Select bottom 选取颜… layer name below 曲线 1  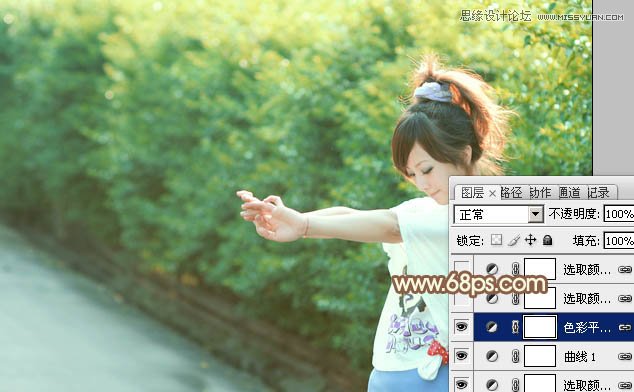pyautogui.click(x=587, y=385)
